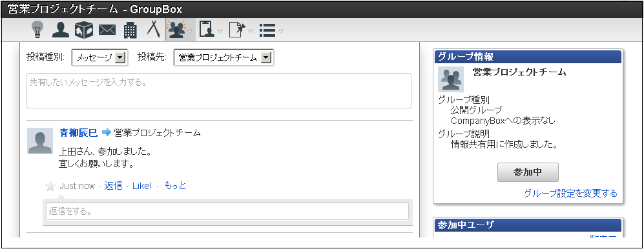The width and height of the screenshot is (644, 251).
Task: Click the lightbulb icon in toolbar
Action: [x=37, y=30]
